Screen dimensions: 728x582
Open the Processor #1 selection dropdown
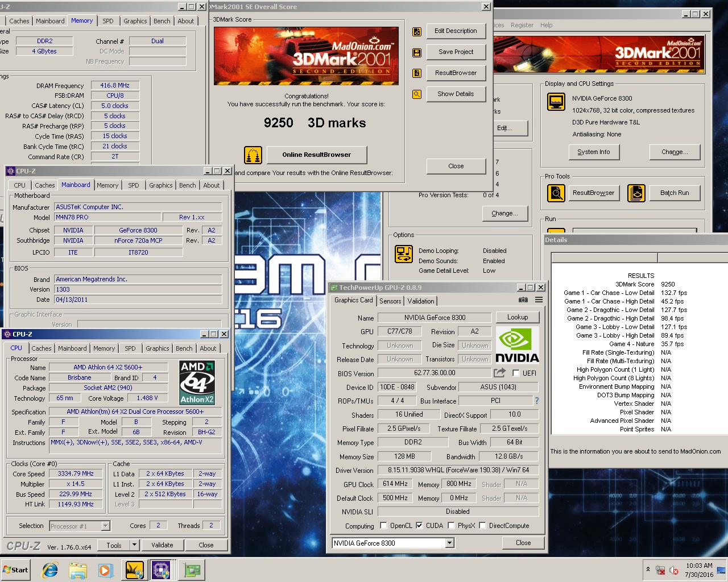105,526
